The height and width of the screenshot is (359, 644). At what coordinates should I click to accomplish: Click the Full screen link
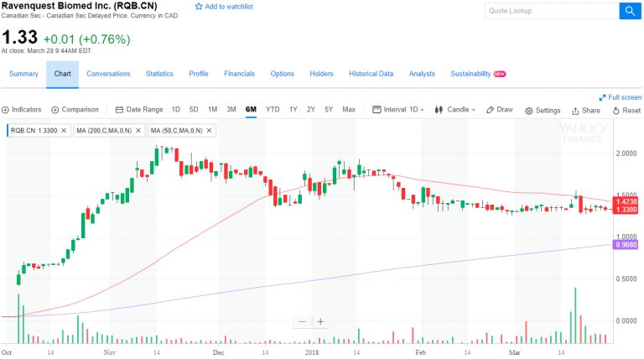click(x=624, y=97)
